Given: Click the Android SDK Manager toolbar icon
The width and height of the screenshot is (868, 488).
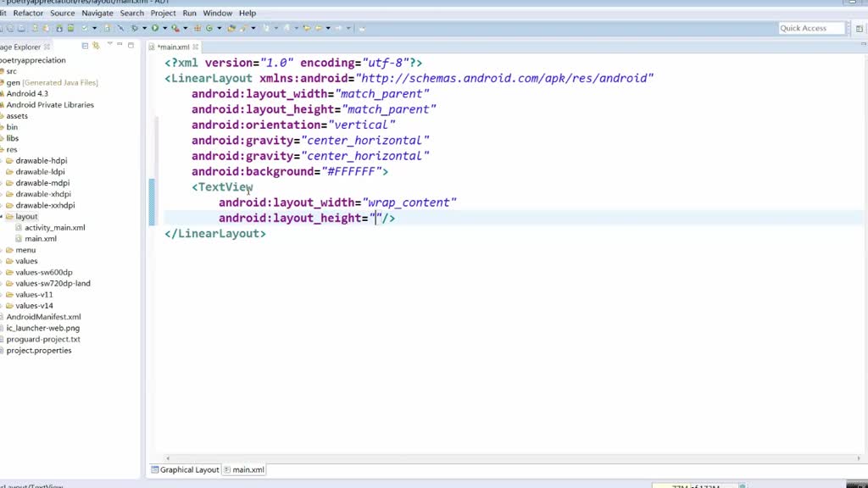Looking at the screenshot, I should click(x=59, y=28).
